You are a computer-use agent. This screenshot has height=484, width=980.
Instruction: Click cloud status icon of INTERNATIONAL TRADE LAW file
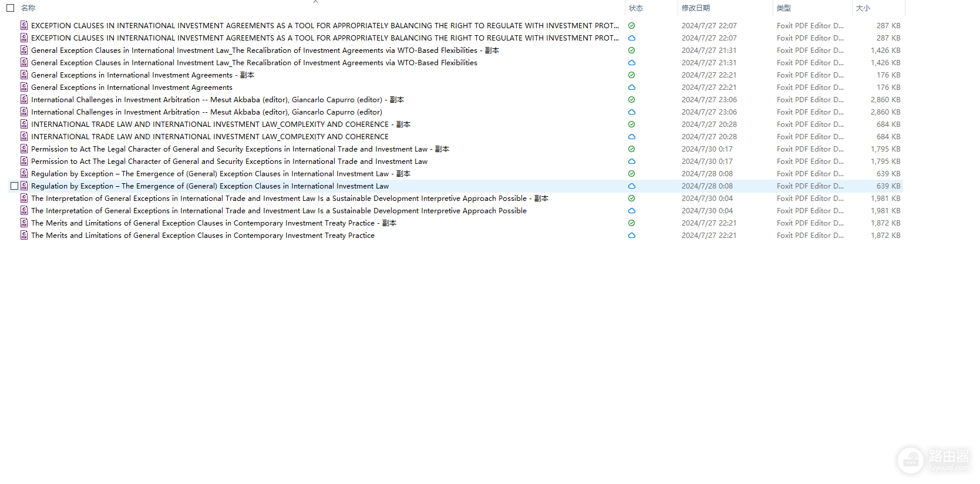[x=631, y=136]
